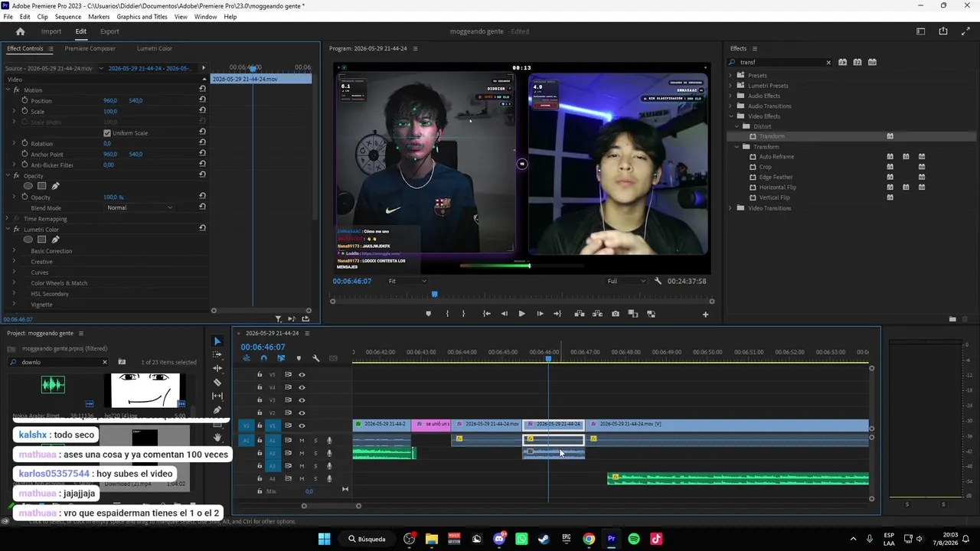Uncheck the Uniform Scale checkbox

(x=107, y=133)
